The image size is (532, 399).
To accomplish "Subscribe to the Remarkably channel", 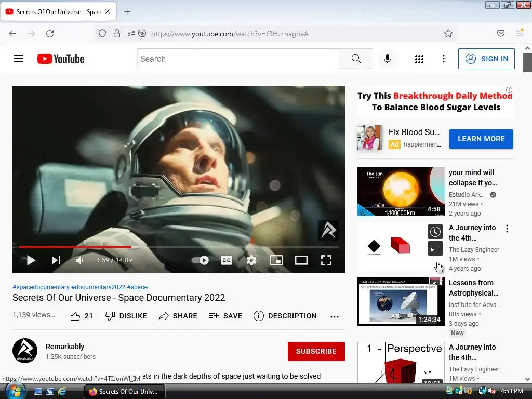I will coord(316,351).
